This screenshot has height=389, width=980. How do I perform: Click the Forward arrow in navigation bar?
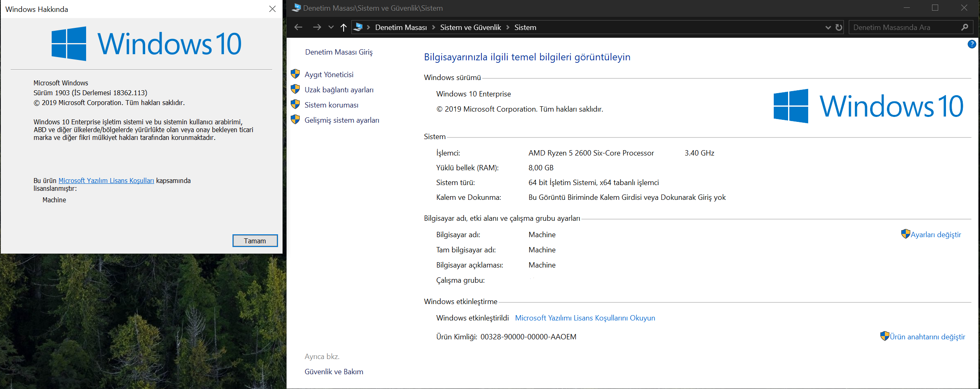[317, 27]
